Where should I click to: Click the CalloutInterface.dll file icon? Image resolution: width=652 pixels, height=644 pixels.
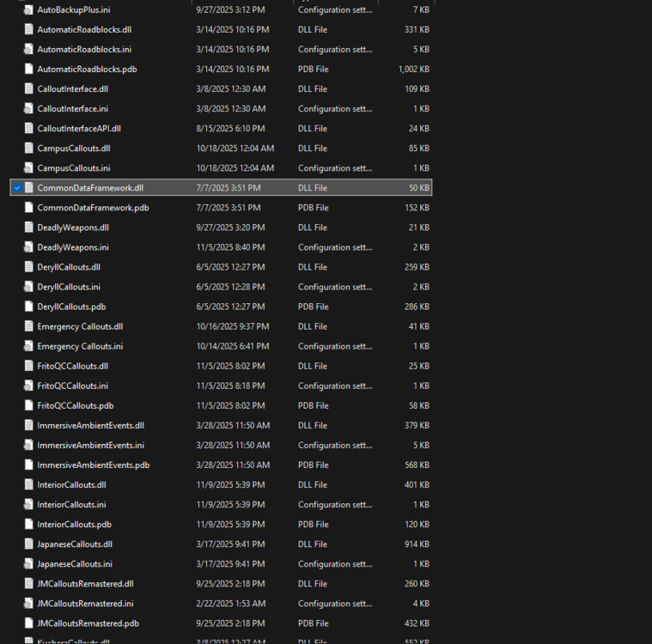coord(28,89)
